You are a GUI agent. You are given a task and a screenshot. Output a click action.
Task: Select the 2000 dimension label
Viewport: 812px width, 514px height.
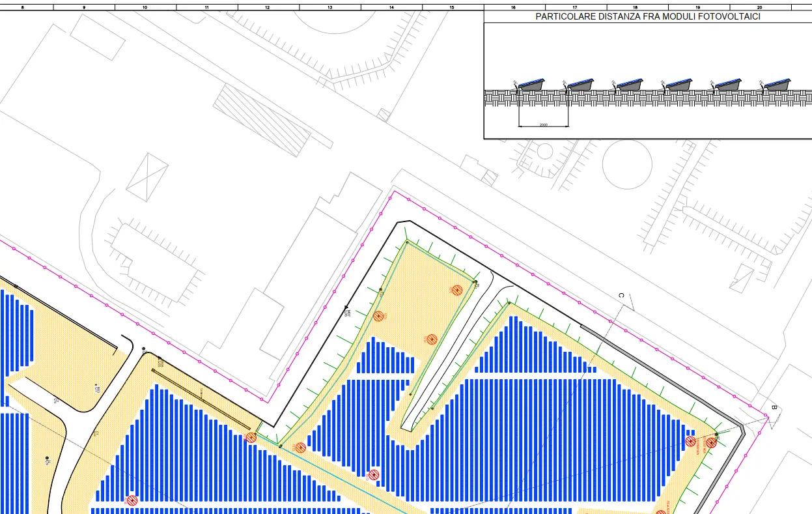tap(543, 124)
